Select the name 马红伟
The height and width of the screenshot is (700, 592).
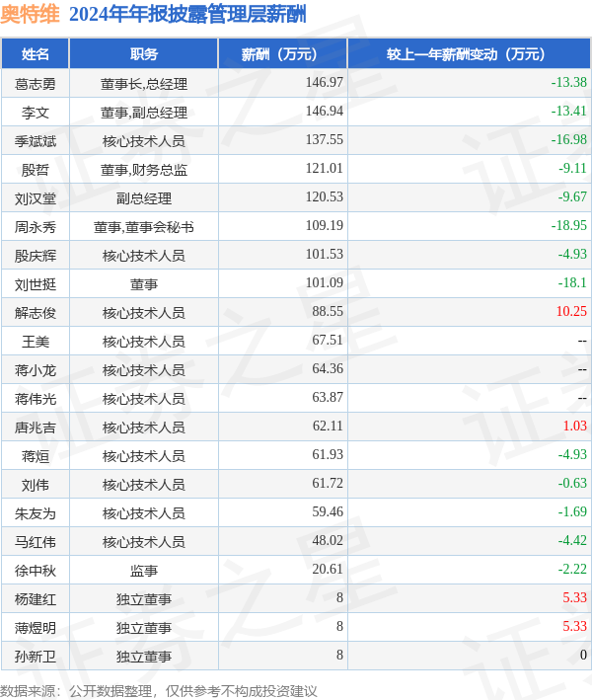[x=36, y=541]
